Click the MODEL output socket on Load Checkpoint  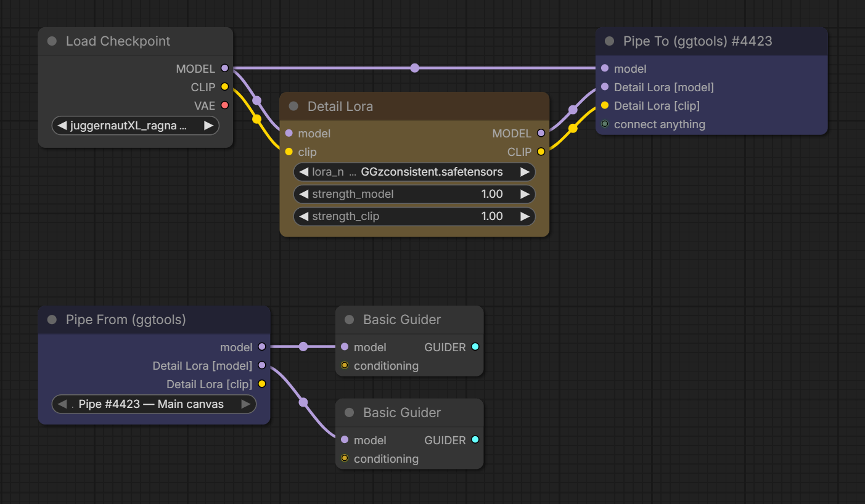(224, 68)
